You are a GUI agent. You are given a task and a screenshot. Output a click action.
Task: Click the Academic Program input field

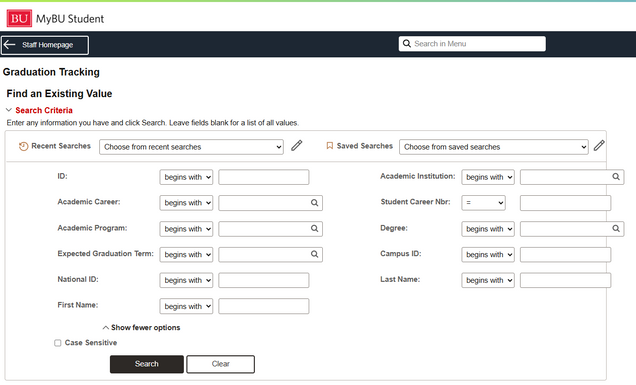click(271, 229)
